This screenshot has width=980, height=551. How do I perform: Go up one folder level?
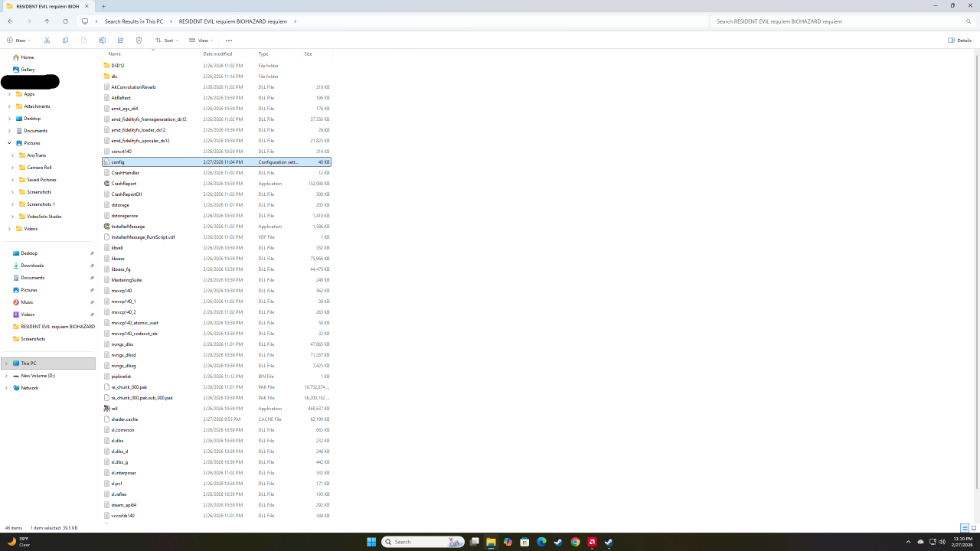(47, 21)
